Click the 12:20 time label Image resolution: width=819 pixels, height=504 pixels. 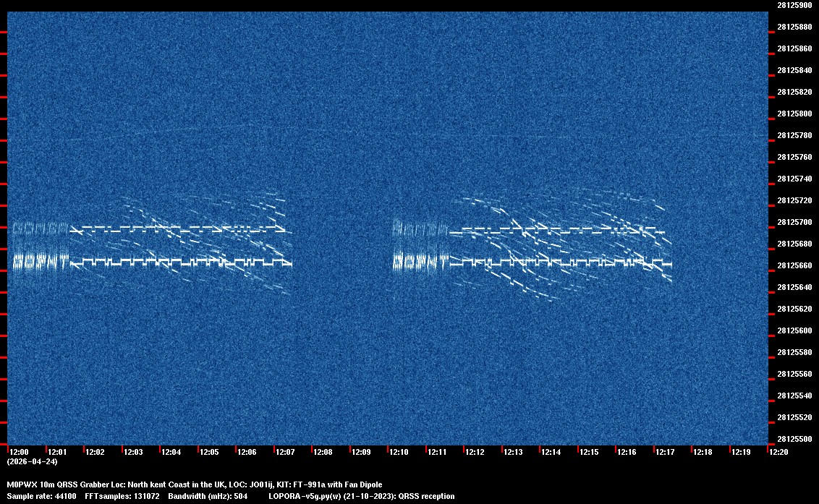click(778, 452)
